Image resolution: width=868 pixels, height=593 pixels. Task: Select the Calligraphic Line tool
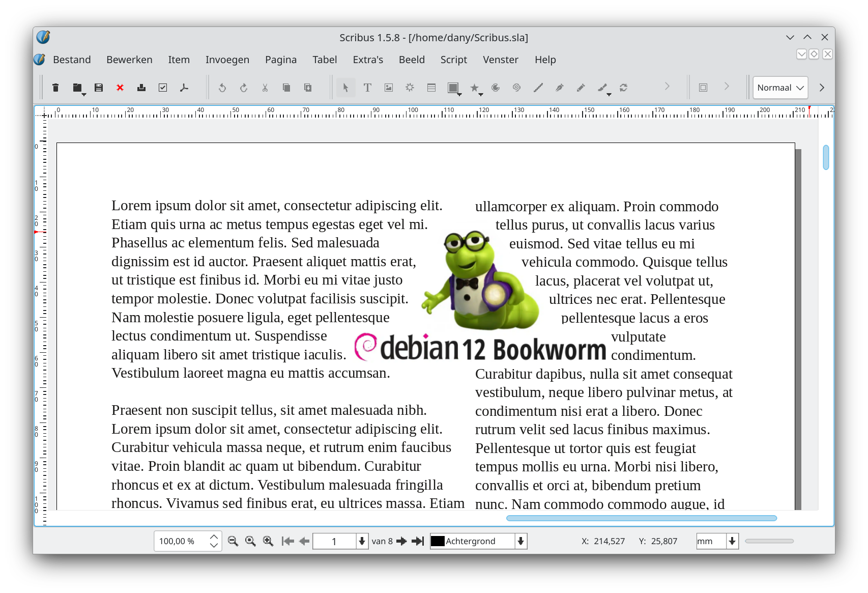[x=602, y=88]
